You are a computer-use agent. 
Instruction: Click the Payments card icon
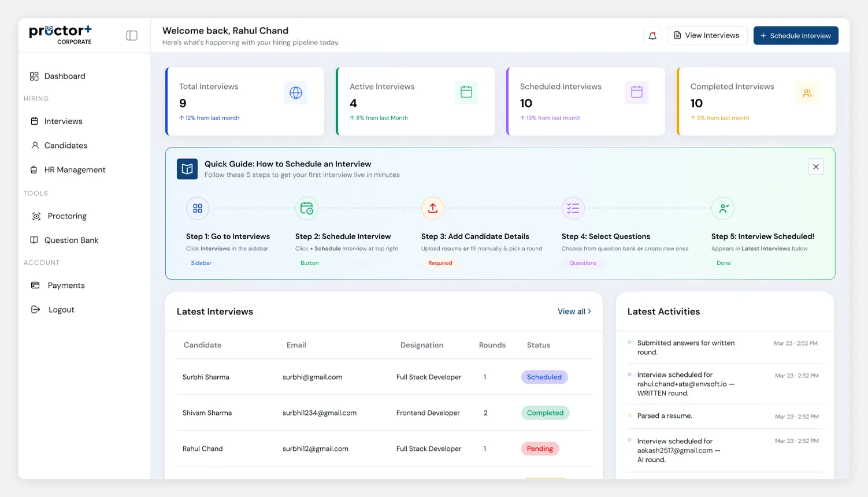pyautogui.click(x=35, y=285)
